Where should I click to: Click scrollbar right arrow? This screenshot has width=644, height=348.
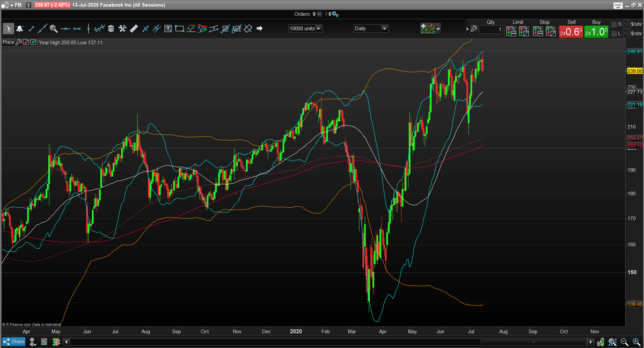point(590,342)
